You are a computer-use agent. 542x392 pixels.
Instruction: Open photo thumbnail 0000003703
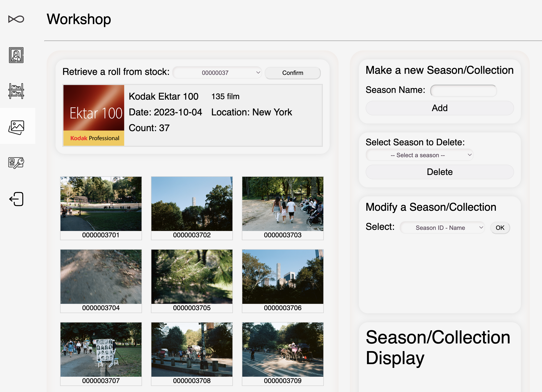pyautogui.click(x=283, y=208)
